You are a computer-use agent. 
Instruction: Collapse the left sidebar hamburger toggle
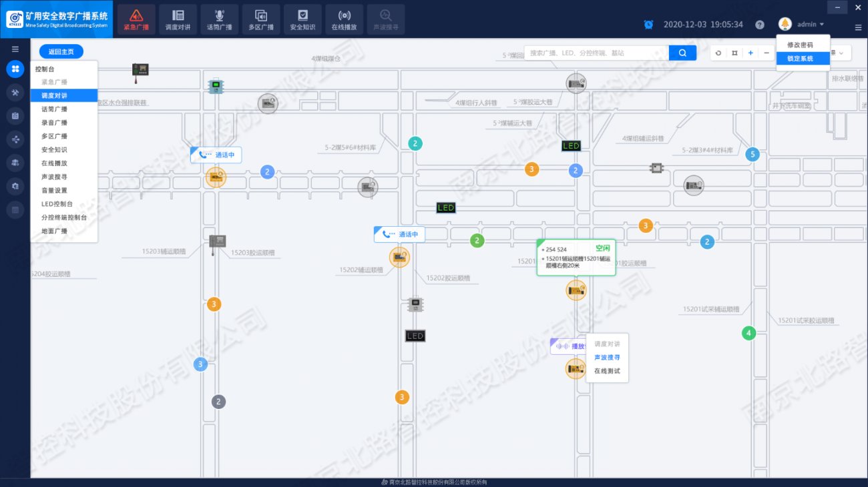tap(15, 49)
